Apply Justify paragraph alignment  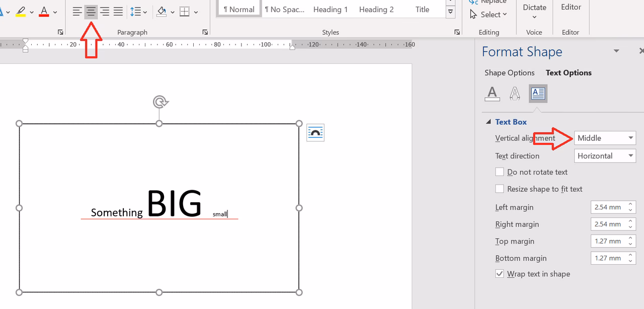coord(118,11)
